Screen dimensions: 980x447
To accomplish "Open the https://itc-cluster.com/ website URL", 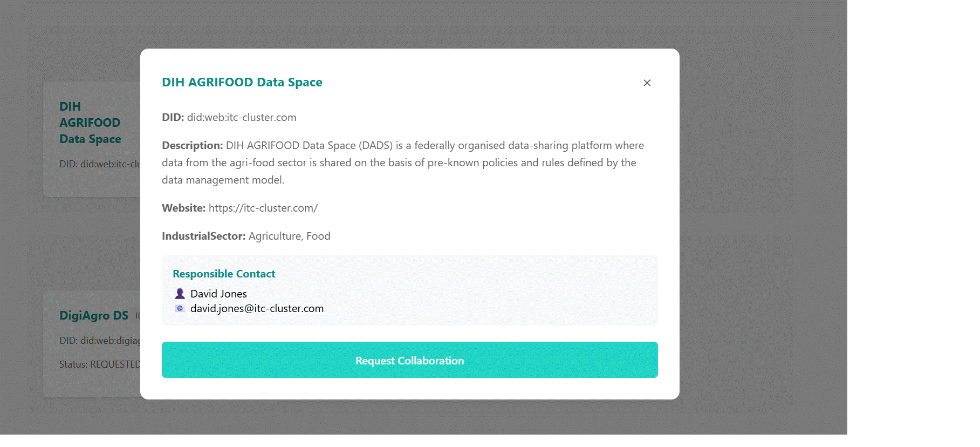I will tap(263, 208).
